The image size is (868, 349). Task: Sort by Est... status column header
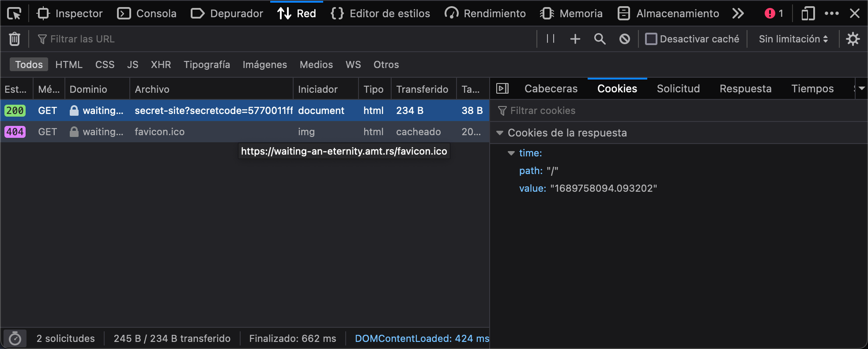coord(17,89)
